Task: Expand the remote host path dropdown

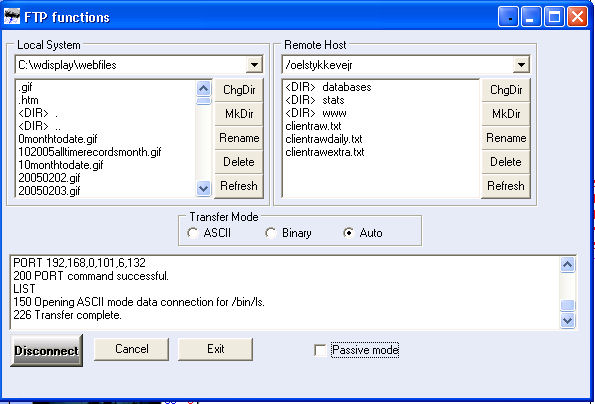Action: click(521, 65)
